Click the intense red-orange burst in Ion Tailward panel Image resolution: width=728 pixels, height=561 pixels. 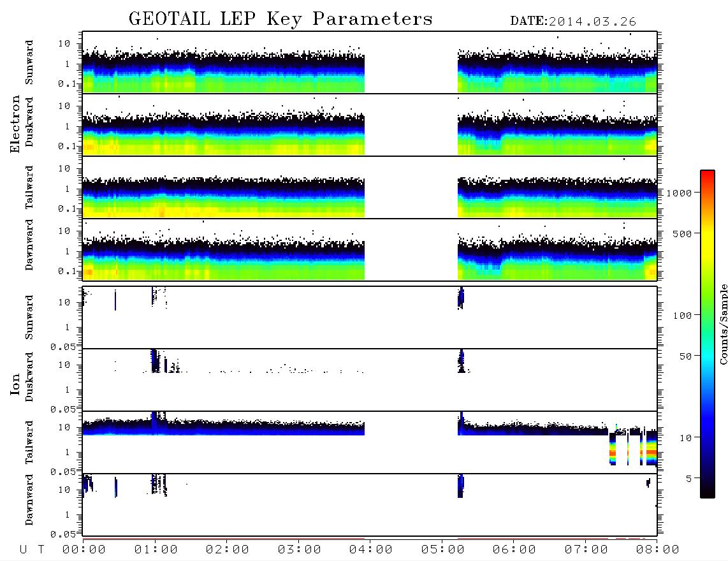tap(652, 448)
